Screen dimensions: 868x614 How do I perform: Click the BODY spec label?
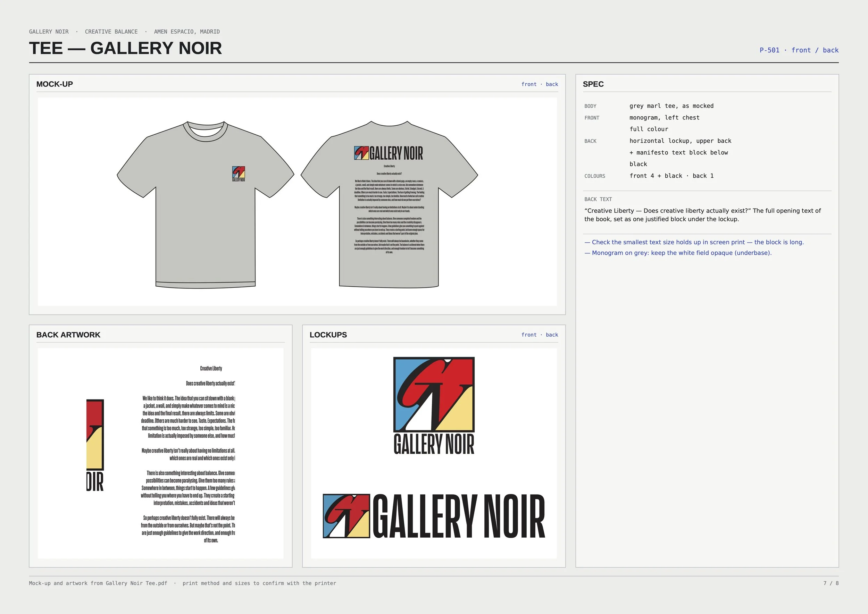tap(590, 106)
